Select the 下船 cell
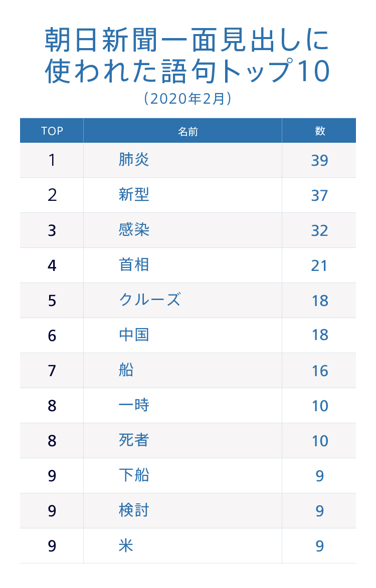Image resolution: width=376 pixels, height=588 pixels. (134, 475)
